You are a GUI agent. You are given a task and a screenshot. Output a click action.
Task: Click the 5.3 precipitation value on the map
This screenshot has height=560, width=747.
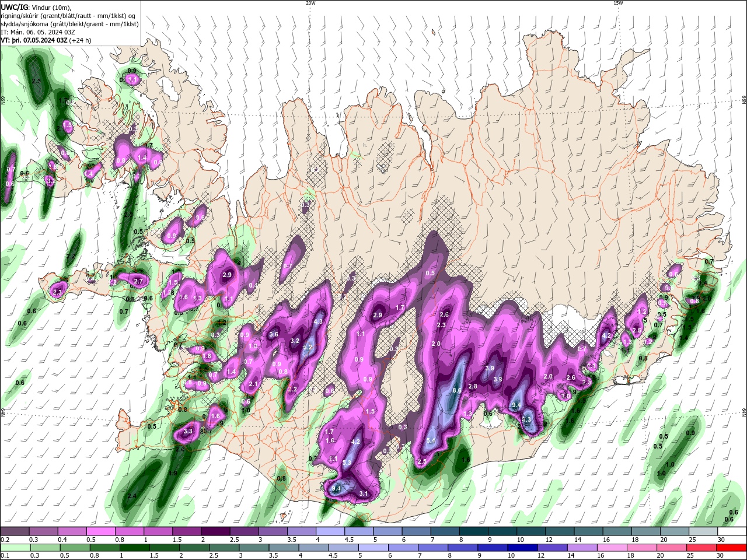tap(347, 463)
